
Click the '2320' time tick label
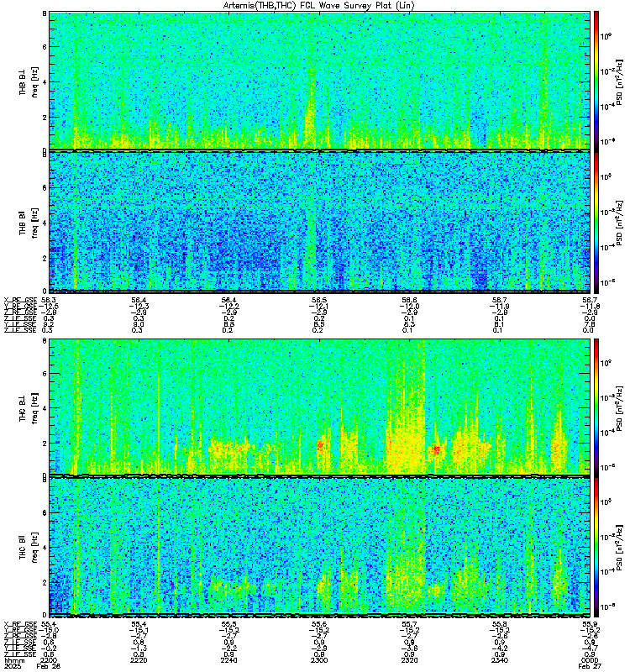pos(409,660)
